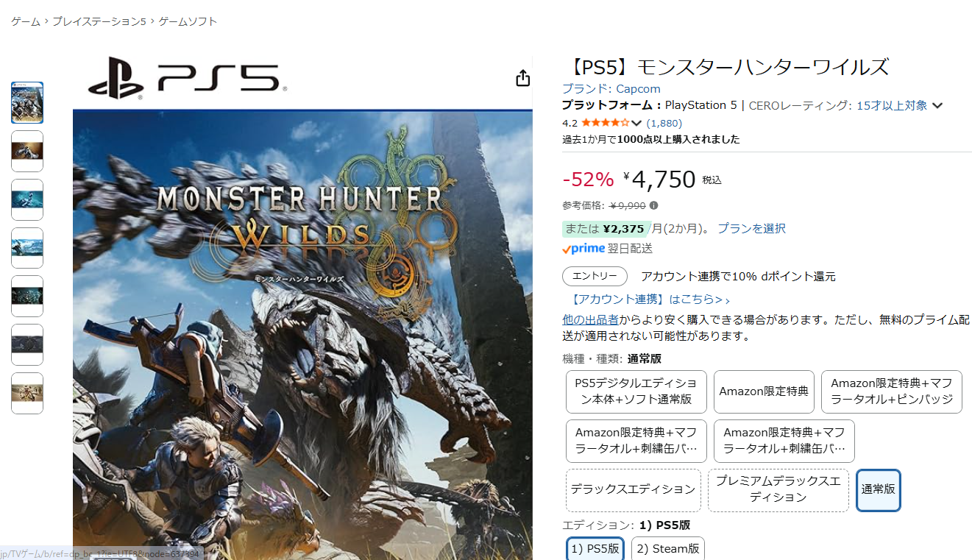Choose the 通常版 variant option
The width and height of the screenshot is (972, 560).
click(x=879, y=489)
